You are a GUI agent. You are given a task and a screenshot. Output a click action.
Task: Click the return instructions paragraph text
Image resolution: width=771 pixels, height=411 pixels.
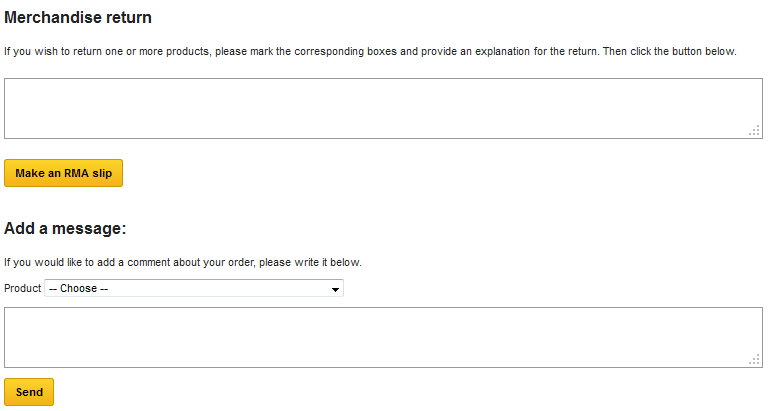tap(370, 51)
